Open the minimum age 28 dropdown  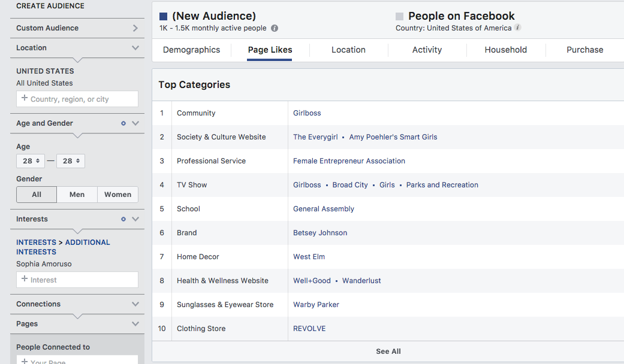(x=31, y=161)
